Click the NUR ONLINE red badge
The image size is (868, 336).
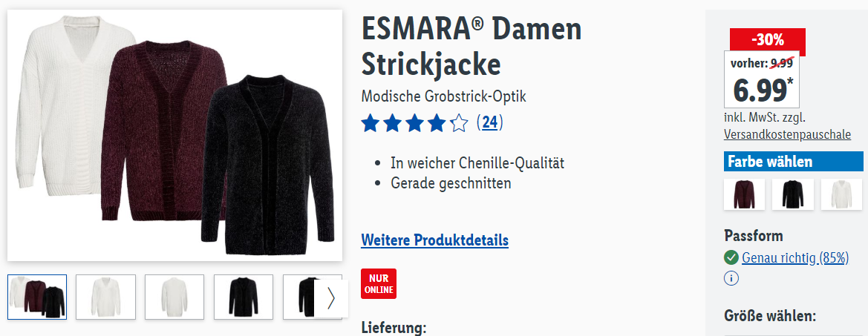coord(379,284)
